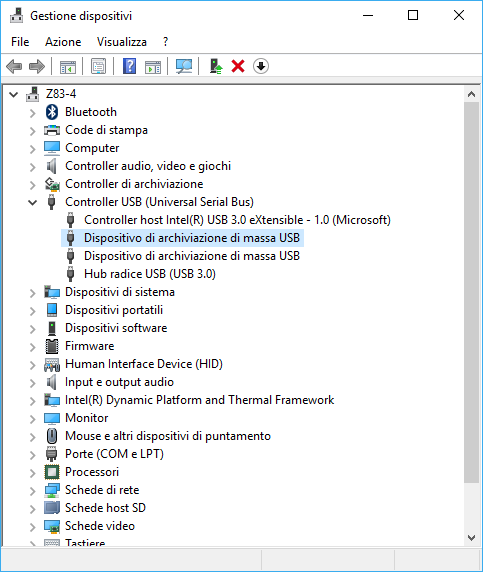Click the Controller di archiviazione icon
The width and height of the screenshot is (483, 572).
click(x=52, y=184)
